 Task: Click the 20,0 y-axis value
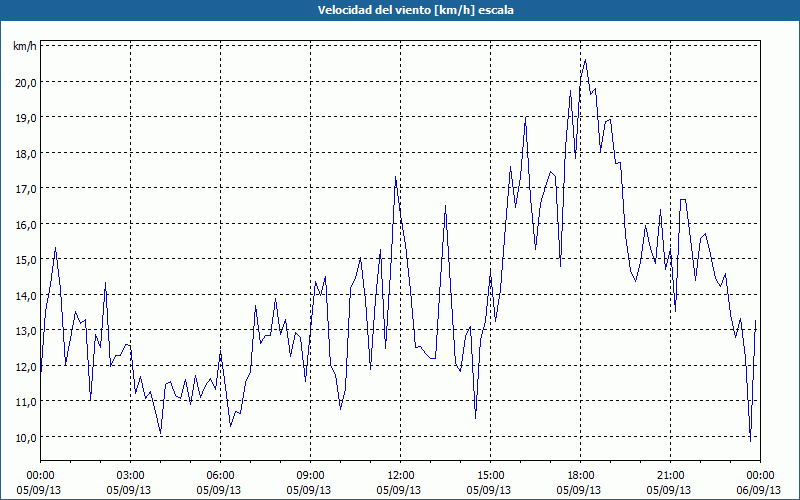(x=26, y=83)
